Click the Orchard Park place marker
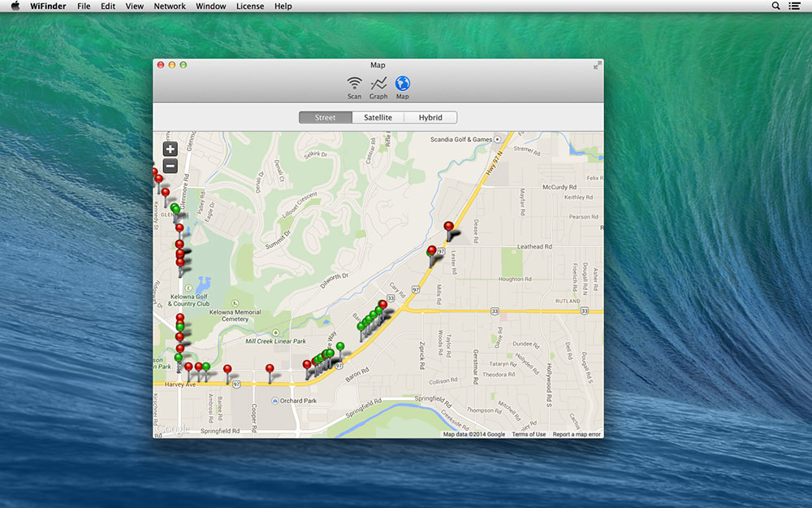This screenshot has height=508, width=812. [x=275, y=401]
